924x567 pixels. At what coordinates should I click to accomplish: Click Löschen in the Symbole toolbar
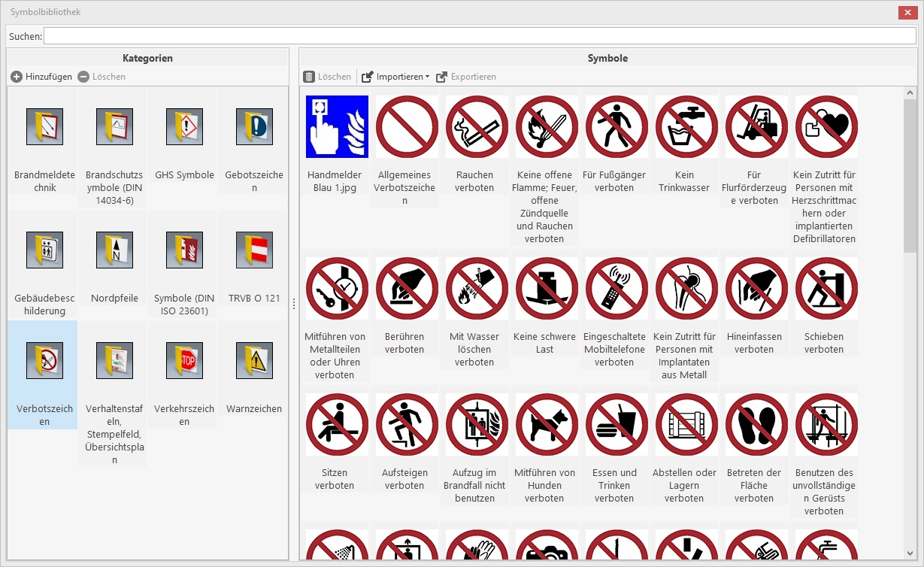[x=327, y=77]
